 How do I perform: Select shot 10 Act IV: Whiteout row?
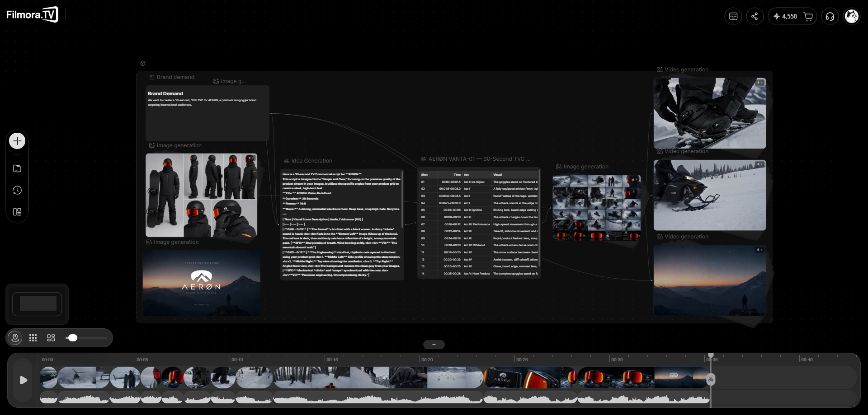(x=479, y=245)
